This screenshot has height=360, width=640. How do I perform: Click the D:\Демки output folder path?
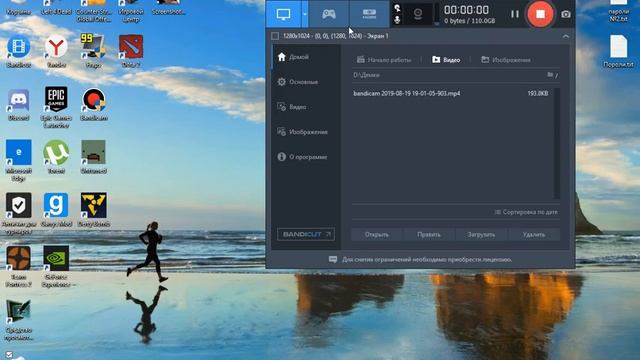tap(366, 75)
